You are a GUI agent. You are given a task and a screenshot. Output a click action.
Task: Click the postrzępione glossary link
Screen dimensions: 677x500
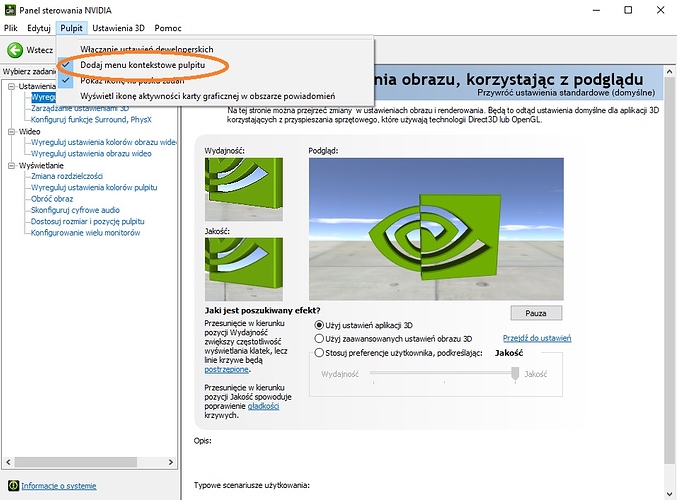coord(226,370)
